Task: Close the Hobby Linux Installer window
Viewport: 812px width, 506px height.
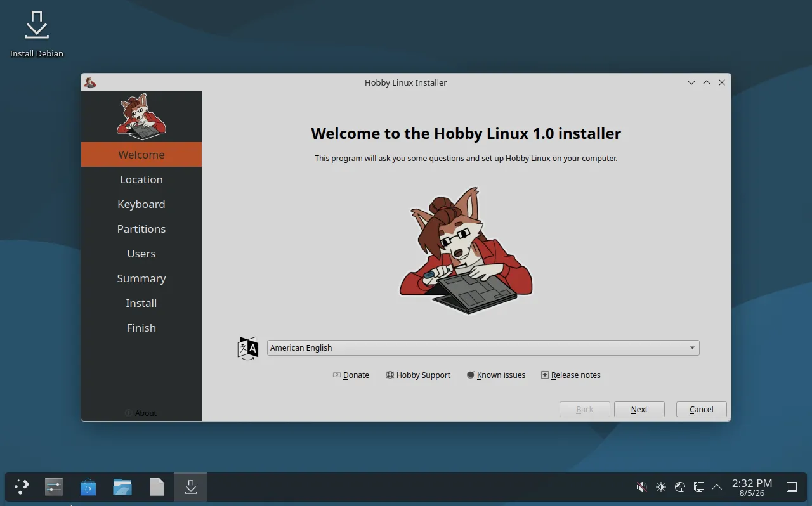Action: pyautogui.click(x=722, y=82)
